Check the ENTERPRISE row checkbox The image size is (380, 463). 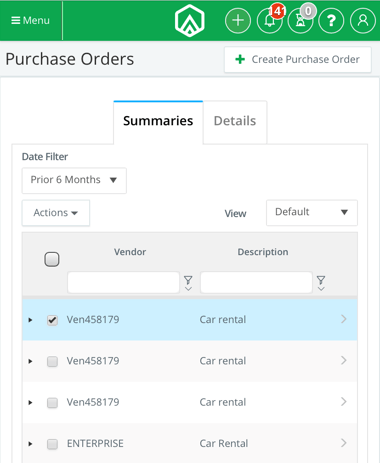pos(52,444)
